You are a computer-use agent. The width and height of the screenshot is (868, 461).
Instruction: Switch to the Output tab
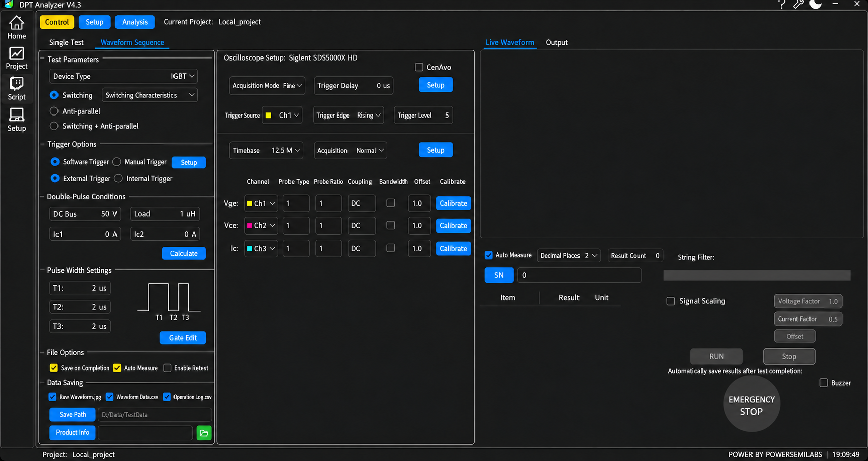pos(557,42)
